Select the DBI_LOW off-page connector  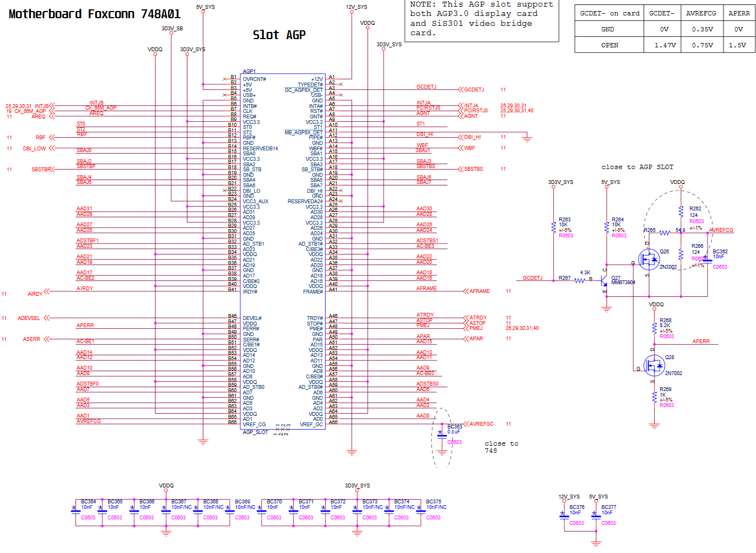point(39,148)
